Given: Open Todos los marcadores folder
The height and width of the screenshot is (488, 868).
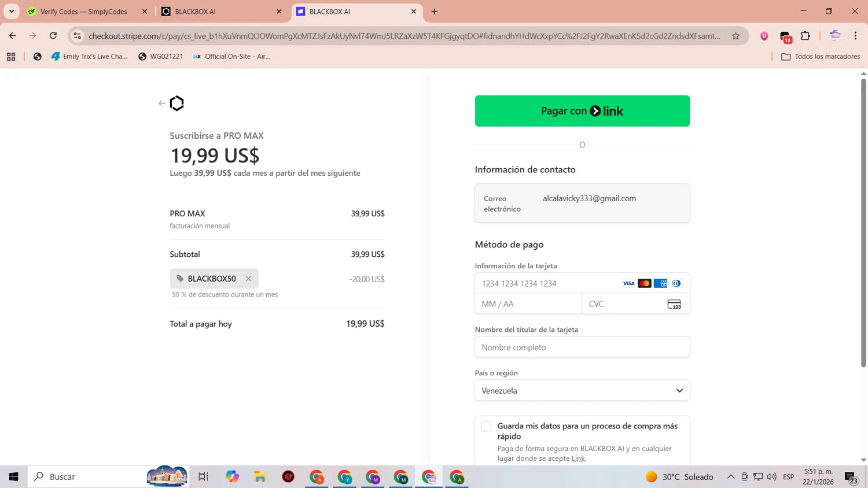Looking at the screenshot, I should tap(821, 57).
